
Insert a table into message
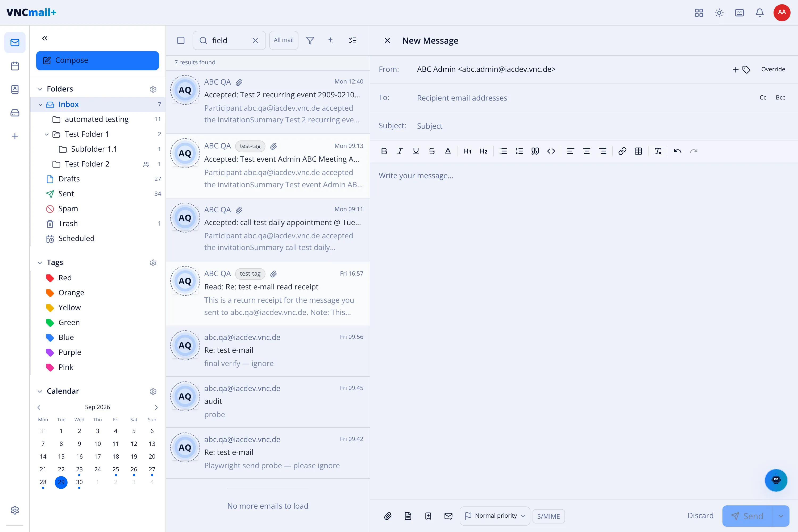click(638, 151)
